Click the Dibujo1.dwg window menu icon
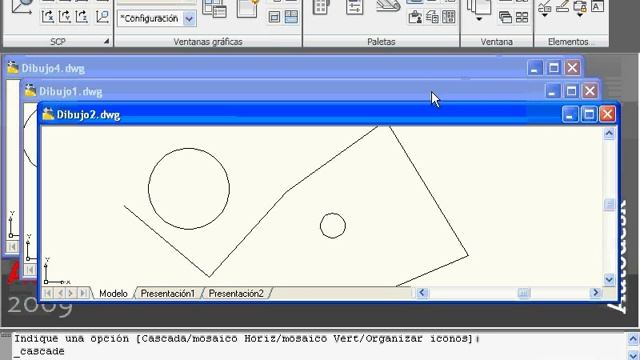The width and height of the screenshot is (640, 360). coord(30,91)
